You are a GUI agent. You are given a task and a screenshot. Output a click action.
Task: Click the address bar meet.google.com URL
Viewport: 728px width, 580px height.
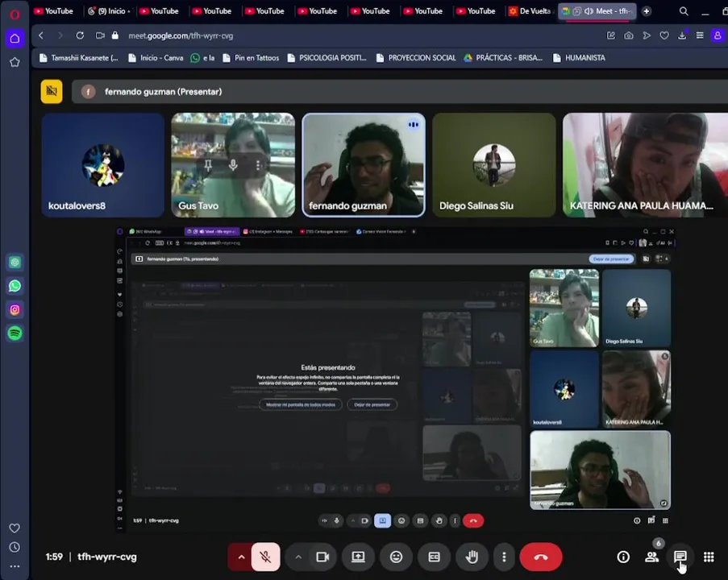(x=181, y=35)
